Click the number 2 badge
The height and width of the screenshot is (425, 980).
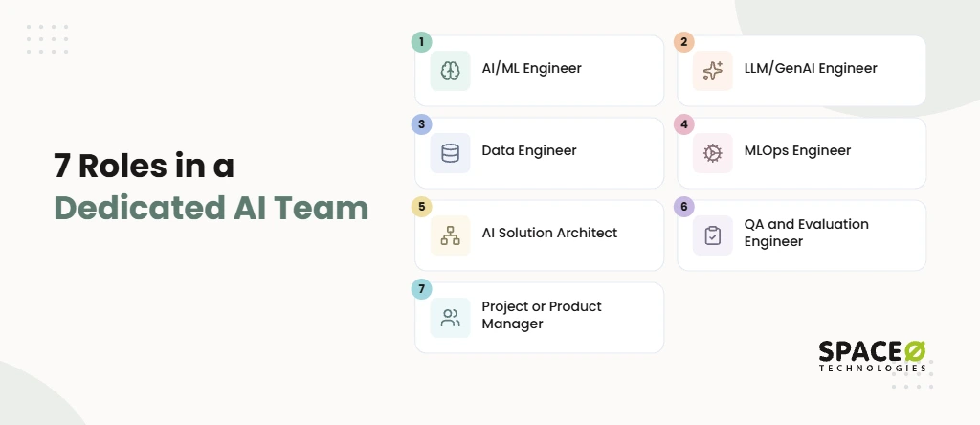(x=683, y=42)
